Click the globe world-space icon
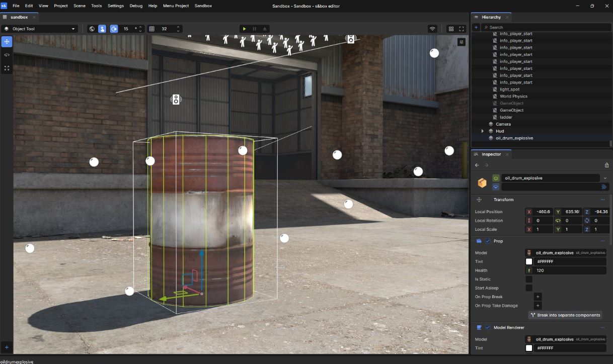613x364 pixels. (x=92, y=29)
